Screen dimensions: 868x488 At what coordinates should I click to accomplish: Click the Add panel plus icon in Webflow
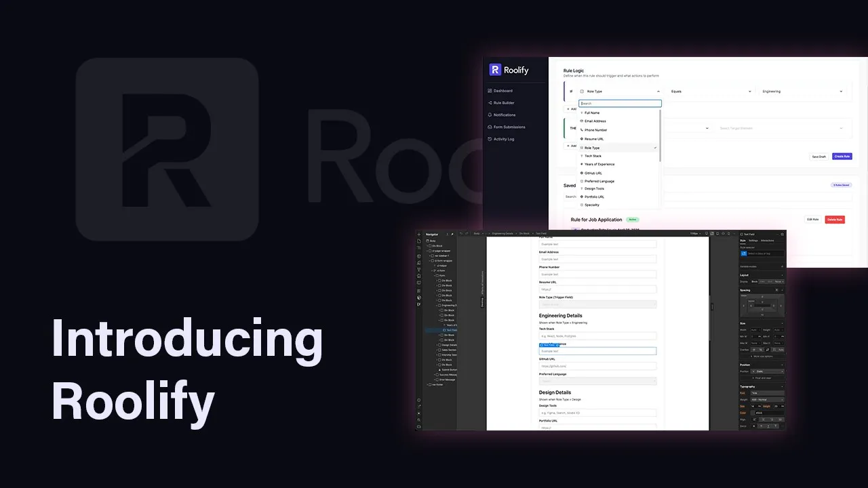(419, 235)
